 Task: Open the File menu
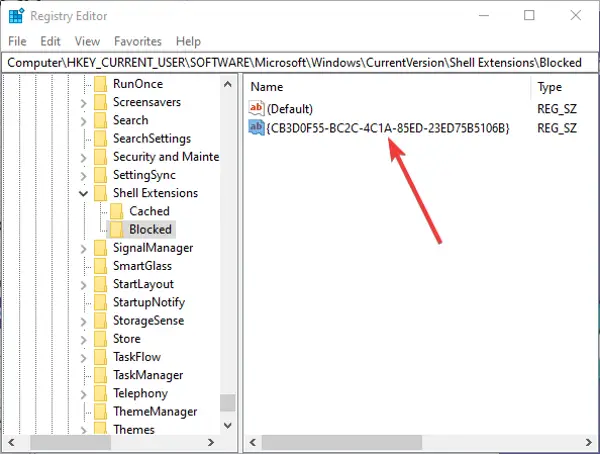tap(17, 41)
